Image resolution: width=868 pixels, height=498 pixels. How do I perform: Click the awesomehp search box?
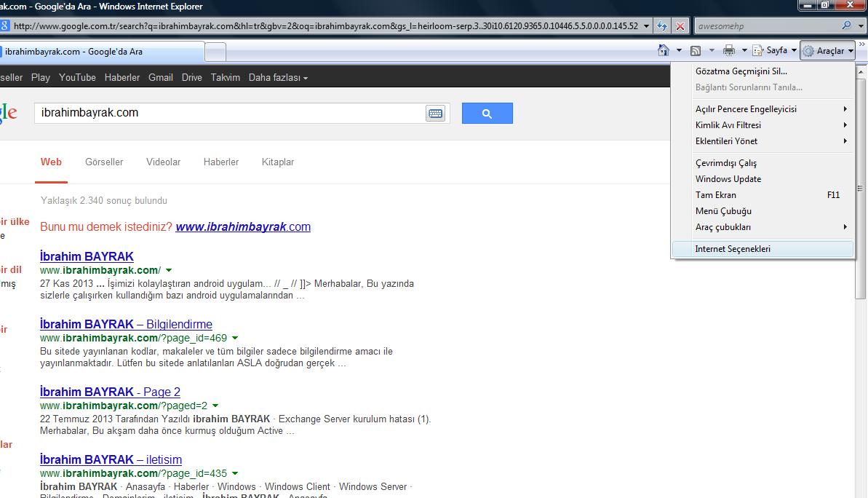(768, 26)
